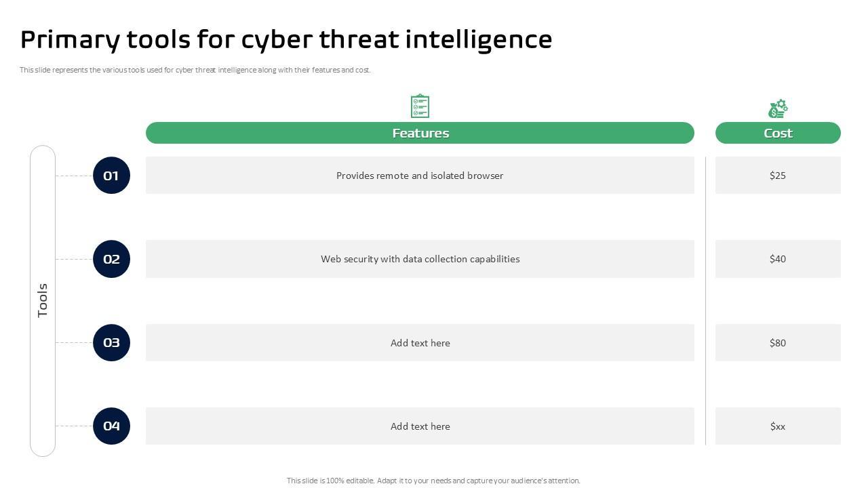Image resolution: width=868 pixels, height=488 pixels.
Task: Click 'Web security with data collection capabilities' box
Action: point(420,259)
